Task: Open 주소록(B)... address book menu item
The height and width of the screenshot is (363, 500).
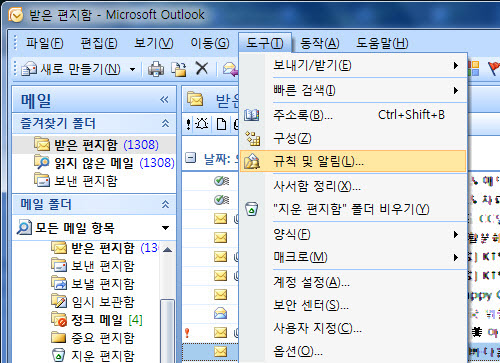Action: [353, 115]
